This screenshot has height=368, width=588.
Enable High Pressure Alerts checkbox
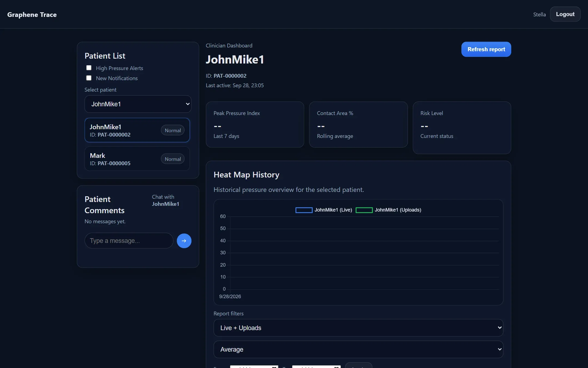(x=89, y=68)
